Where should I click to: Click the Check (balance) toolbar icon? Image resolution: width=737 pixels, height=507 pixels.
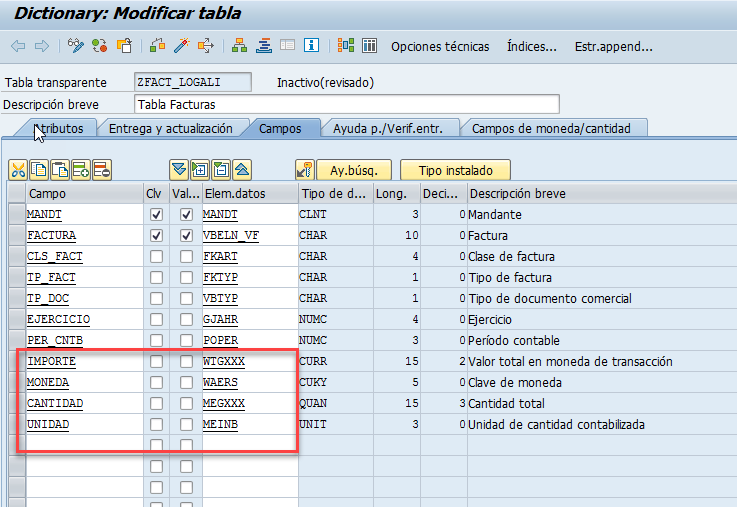point(157,46)
